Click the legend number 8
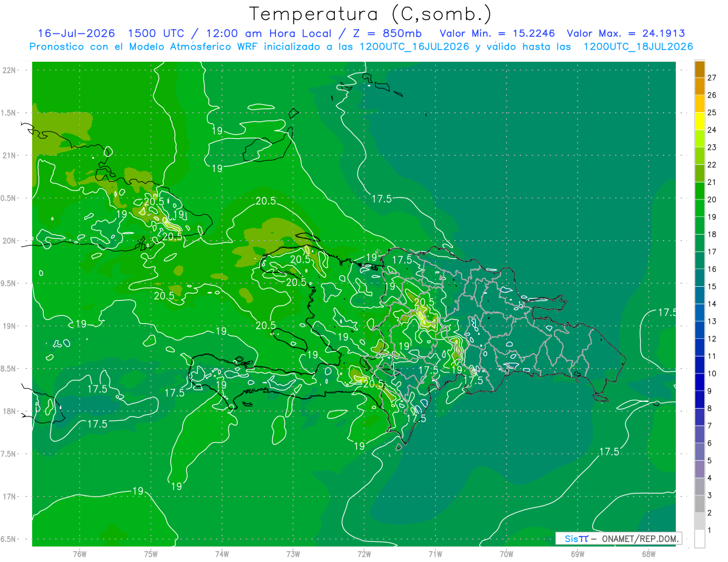This screenshot has height=562, width=728. click(x=710, y=409)
